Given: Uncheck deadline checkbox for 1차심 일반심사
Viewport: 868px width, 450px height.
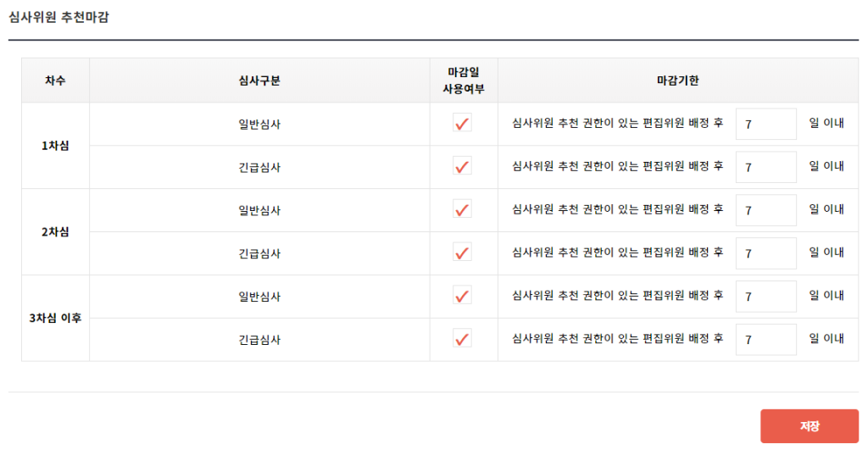Looking at the screenshot, I should 462,123.
